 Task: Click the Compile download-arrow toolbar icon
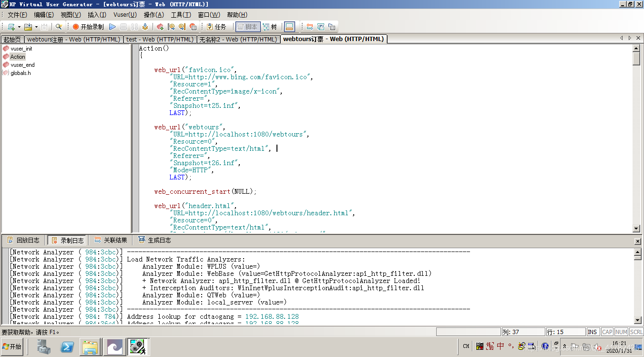click(x=145, y=27)
